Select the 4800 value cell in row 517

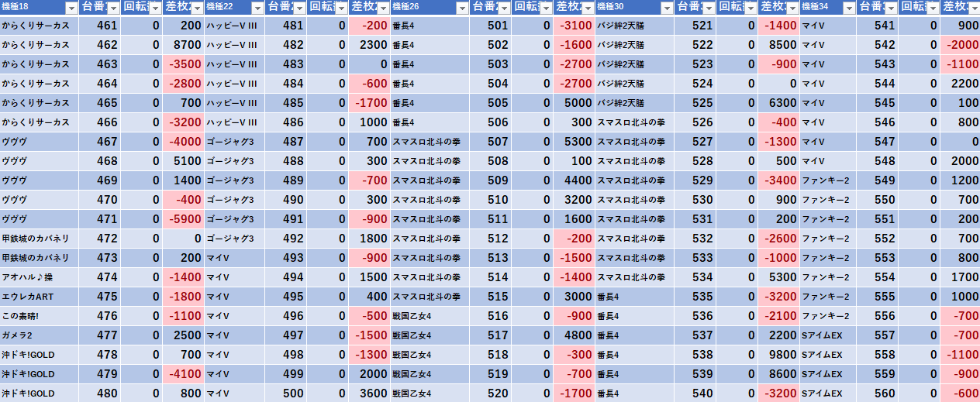tap(575, 335)
